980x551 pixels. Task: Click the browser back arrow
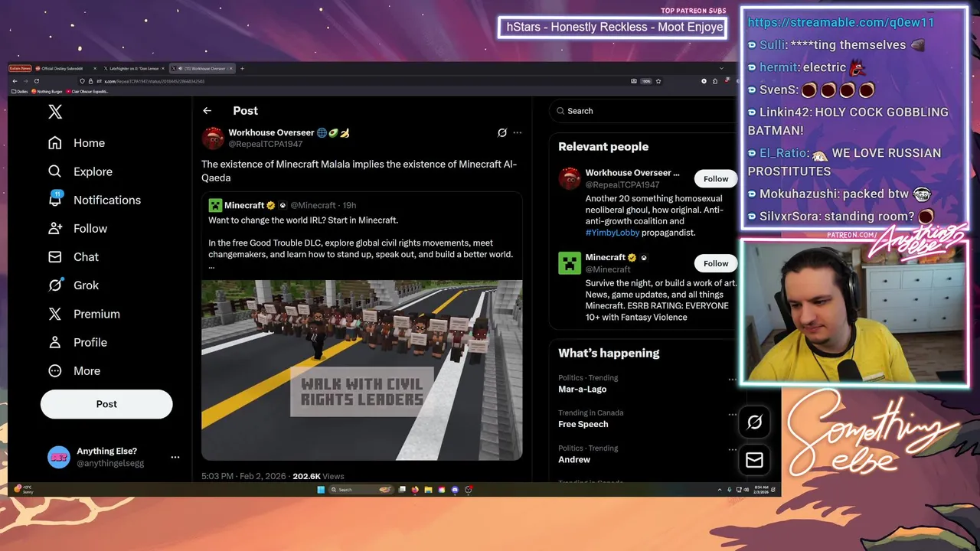[15, 81]
